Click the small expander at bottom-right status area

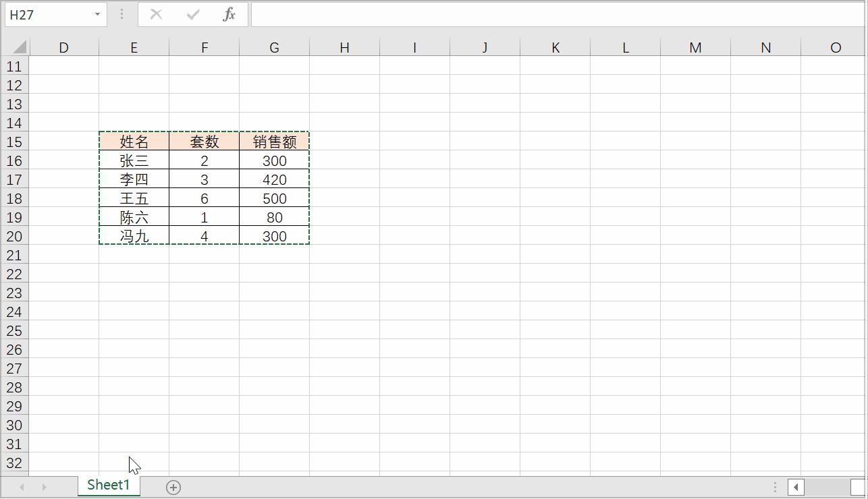click(775, 487)
